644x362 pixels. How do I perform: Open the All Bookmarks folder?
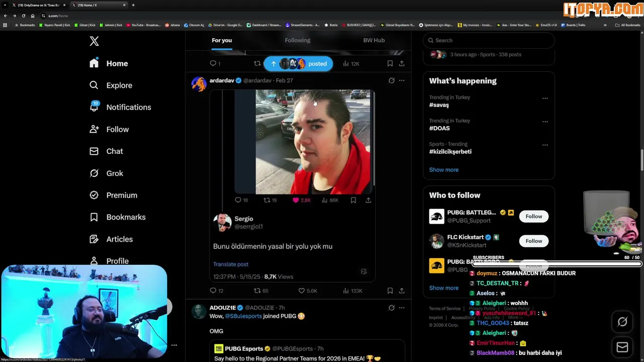coord(628,25)
